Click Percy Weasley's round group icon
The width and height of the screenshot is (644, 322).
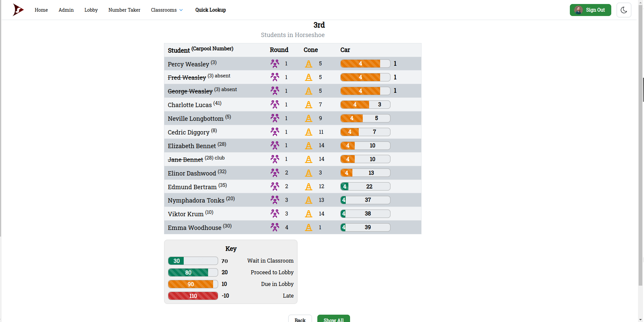point(275,64)
